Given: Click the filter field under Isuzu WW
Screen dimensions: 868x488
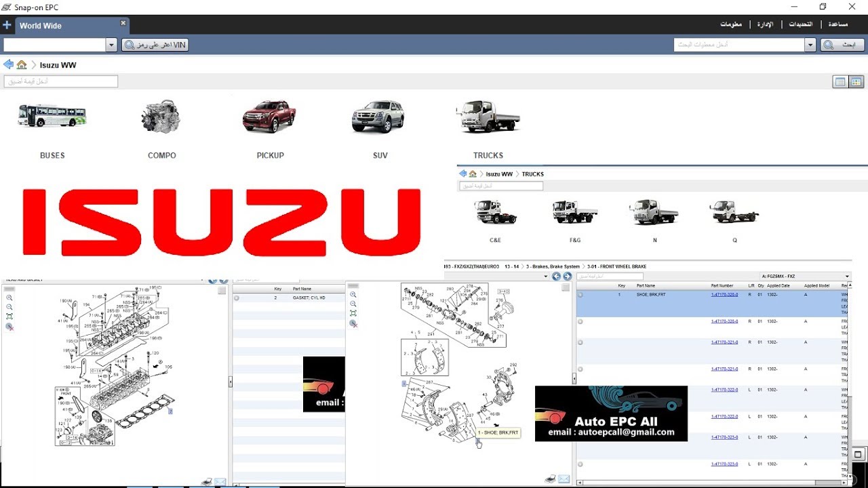Looking at the screenshot, I should click(61, 81).
